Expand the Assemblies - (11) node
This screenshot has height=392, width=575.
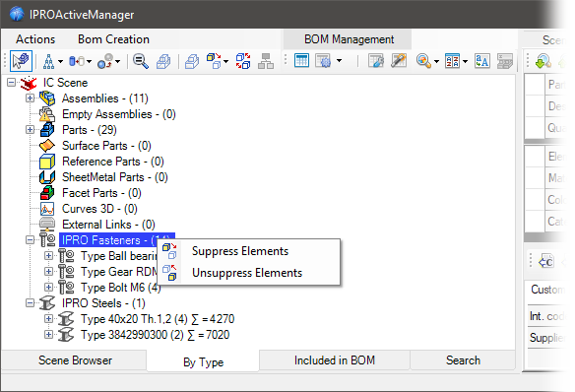click(x=31, y=98)
